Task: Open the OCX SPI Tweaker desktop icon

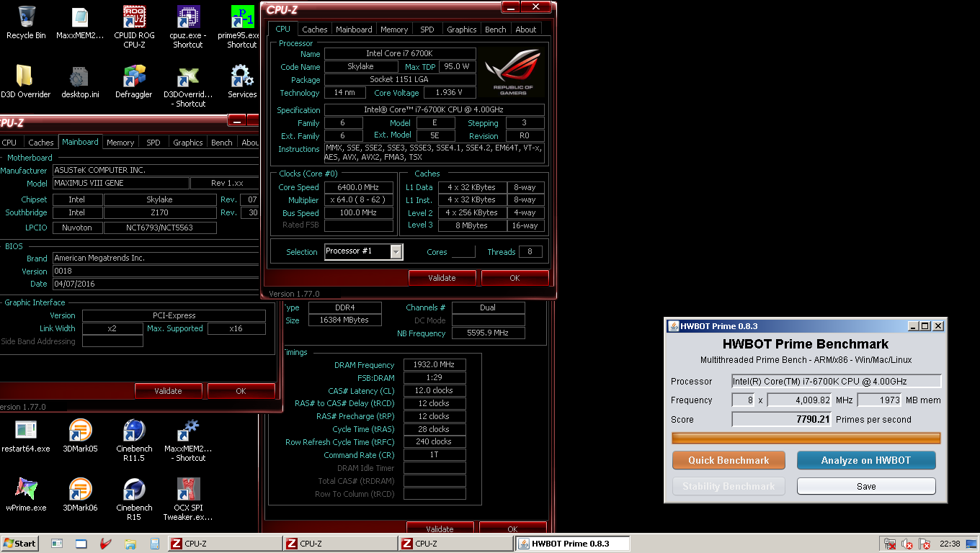Action: tap(188, 499)
